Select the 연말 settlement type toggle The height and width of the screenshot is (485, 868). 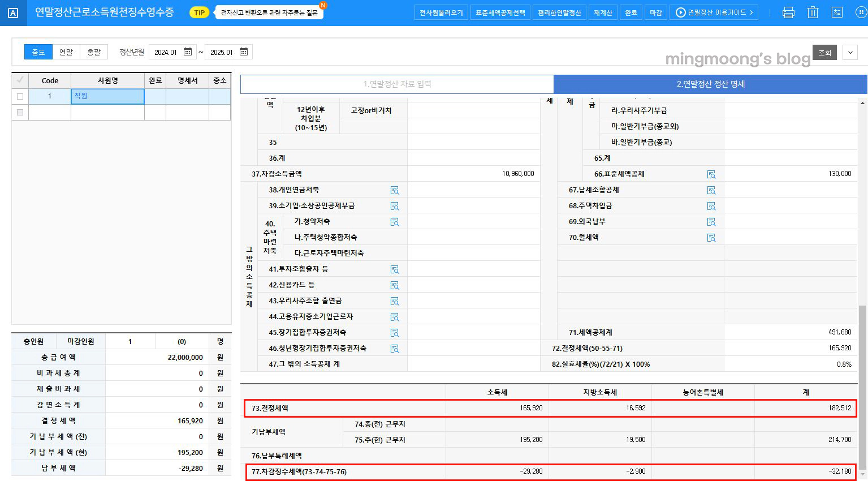tap(66, 52)
